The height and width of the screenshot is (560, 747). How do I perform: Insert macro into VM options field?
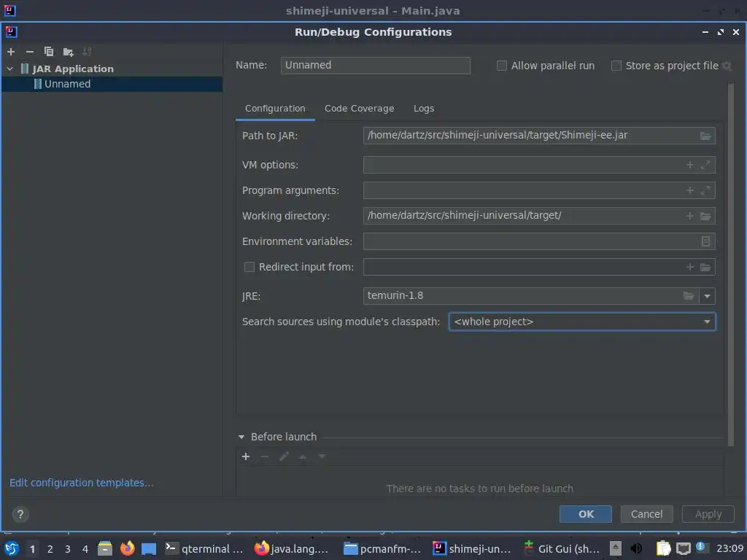click(x=689, y=165)
